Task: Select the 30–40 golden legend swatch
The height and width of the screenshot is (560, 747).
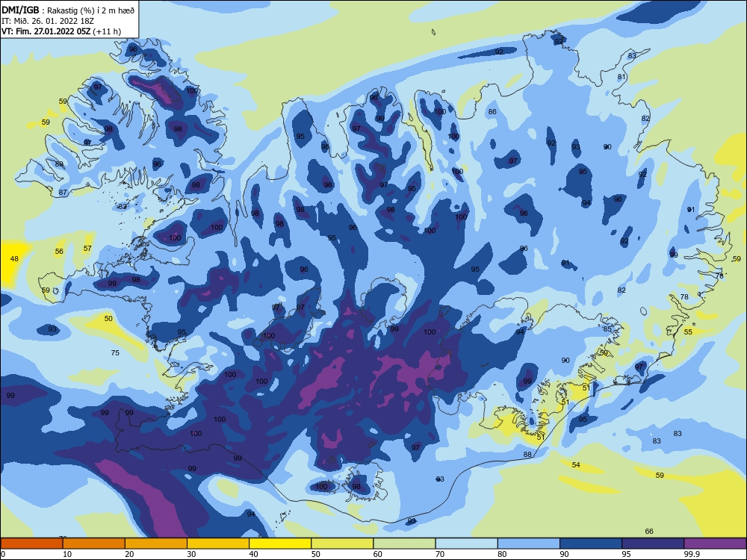Action: (x=218, y=544)
